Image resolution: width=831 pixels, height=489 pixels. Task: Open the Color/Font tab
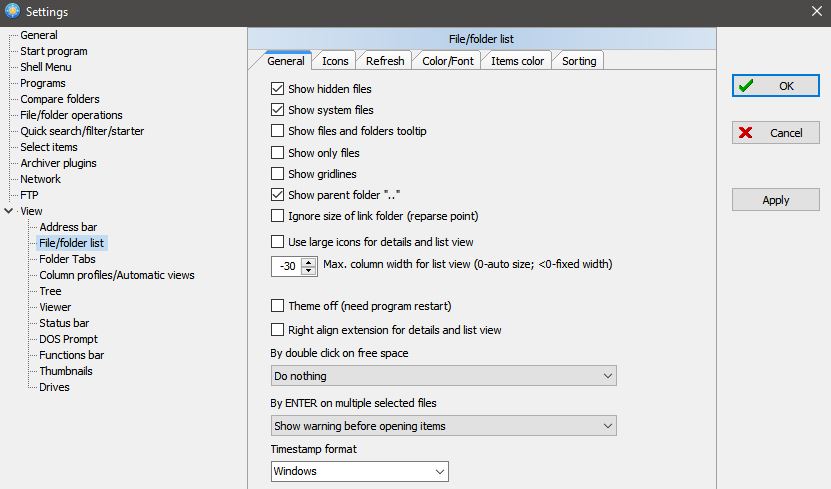[x=447, y=61]
